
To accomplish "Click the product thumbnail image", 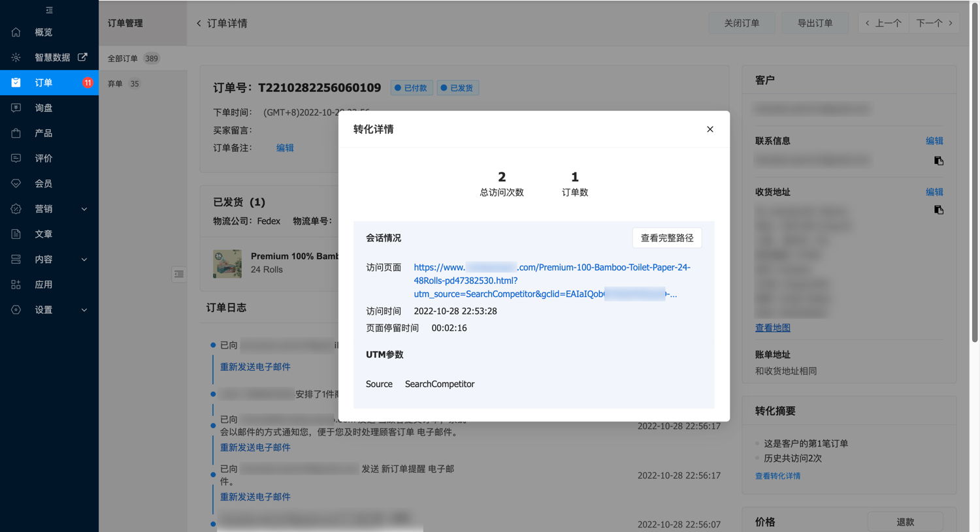I will pos(227,264).
